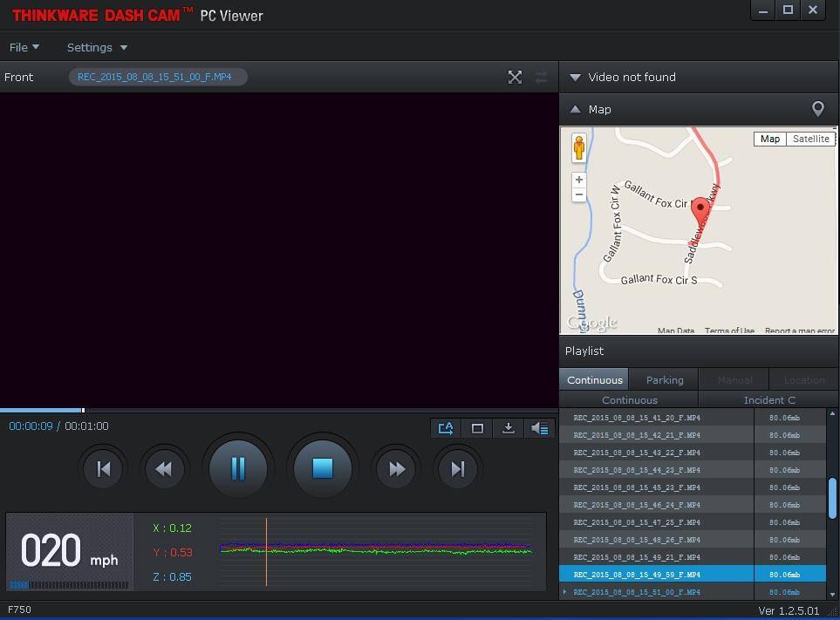Switch map to Satellite view
The height and width of the screenshot is (620, 840).
click(810, 139)
